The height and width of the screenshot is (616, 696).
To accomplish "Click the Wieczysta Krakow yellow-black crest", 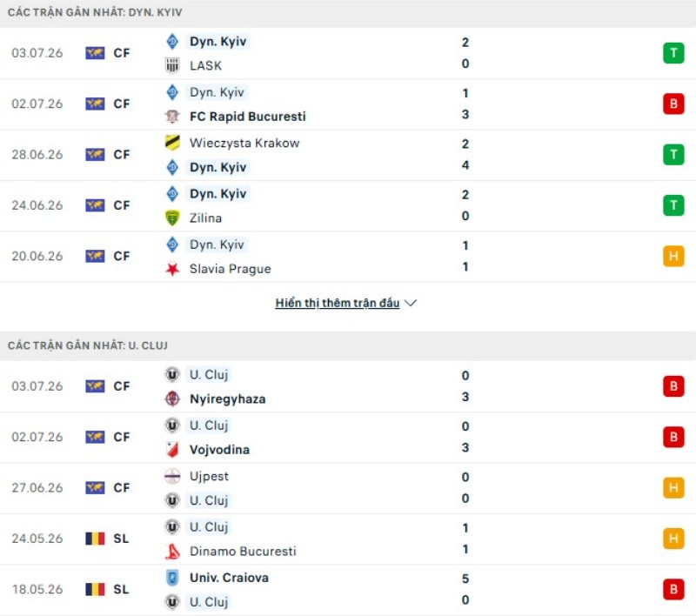I will click(172, 143).
